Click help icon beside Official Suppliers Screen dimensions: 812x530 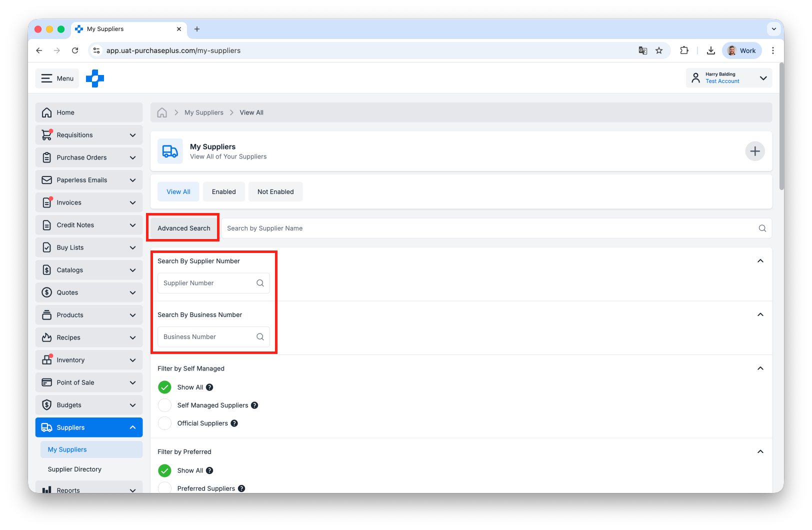pos(234,423)
